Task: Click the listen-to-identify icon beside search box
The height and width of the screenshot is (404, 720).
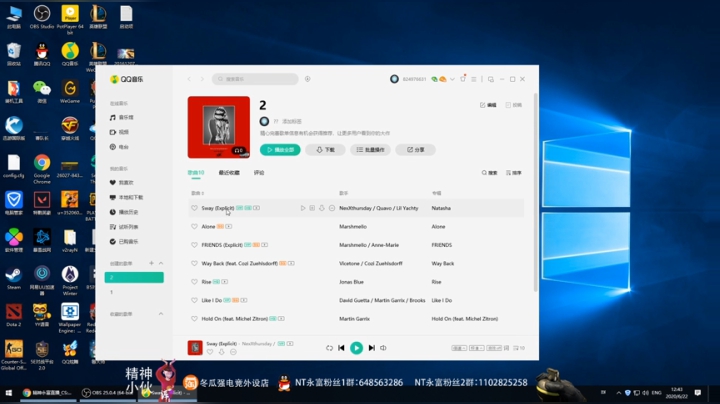Action: tap(308, 79)
